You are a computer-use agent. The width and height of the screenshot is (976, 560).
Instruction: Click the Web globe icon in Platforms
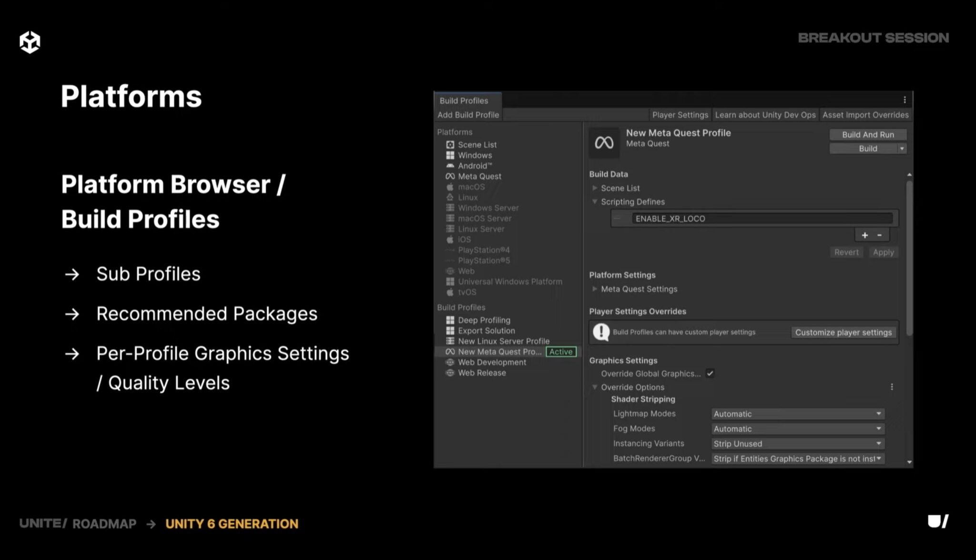point(450,271)
